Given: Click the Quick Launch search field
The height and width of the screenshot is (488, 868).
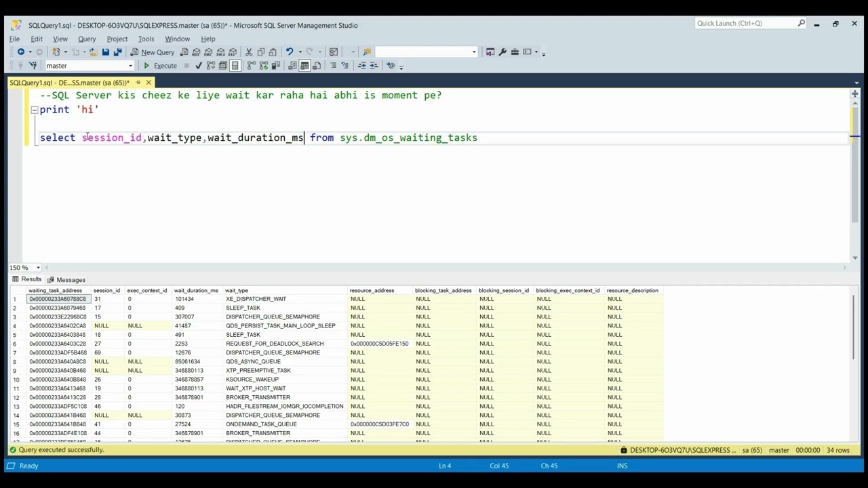Looking at the screenshot, I should pyautogui.click(x=750, y=23).
